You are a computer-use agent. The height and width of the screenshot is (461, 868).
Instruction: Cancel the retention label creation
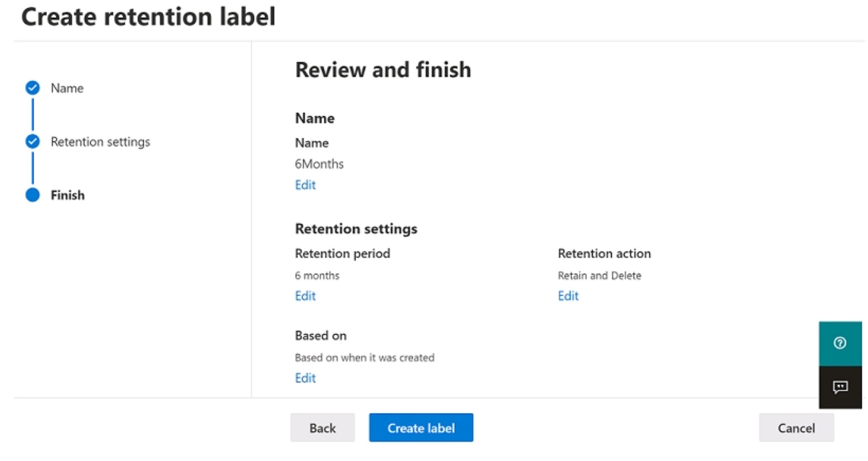click(x=796, y=428)
